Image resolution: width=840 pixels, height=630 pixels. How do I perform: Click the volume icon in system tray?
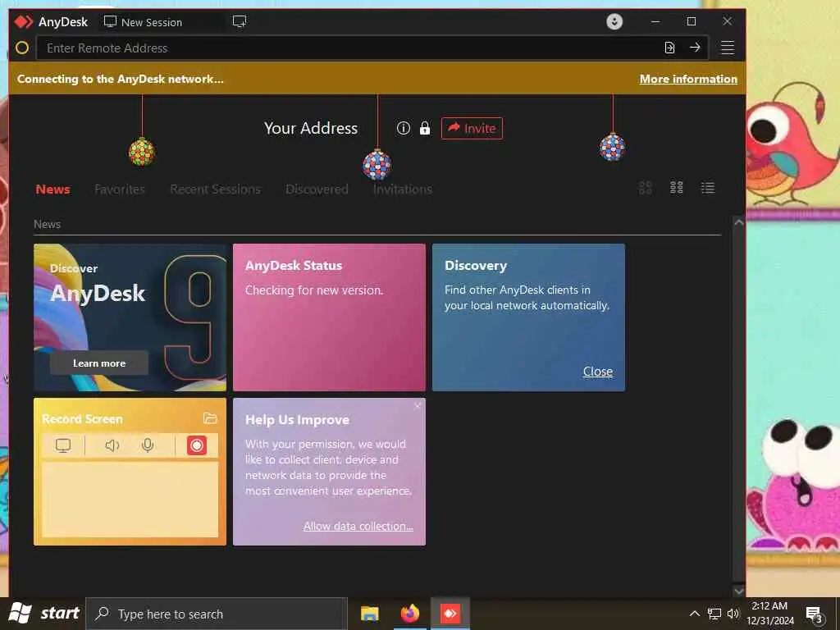click(733, 614)
